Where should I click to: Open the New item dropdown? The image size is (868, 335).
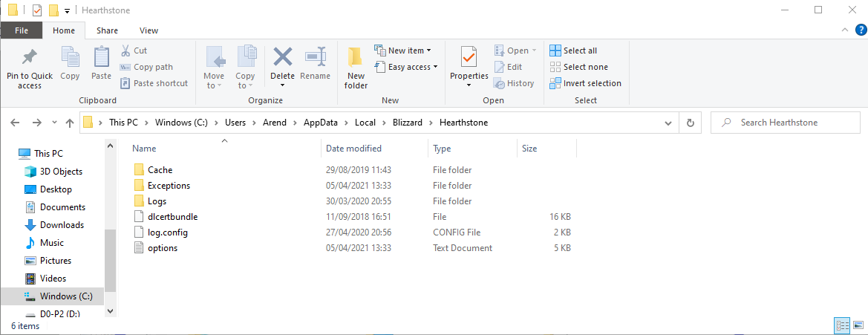(402, 51)
